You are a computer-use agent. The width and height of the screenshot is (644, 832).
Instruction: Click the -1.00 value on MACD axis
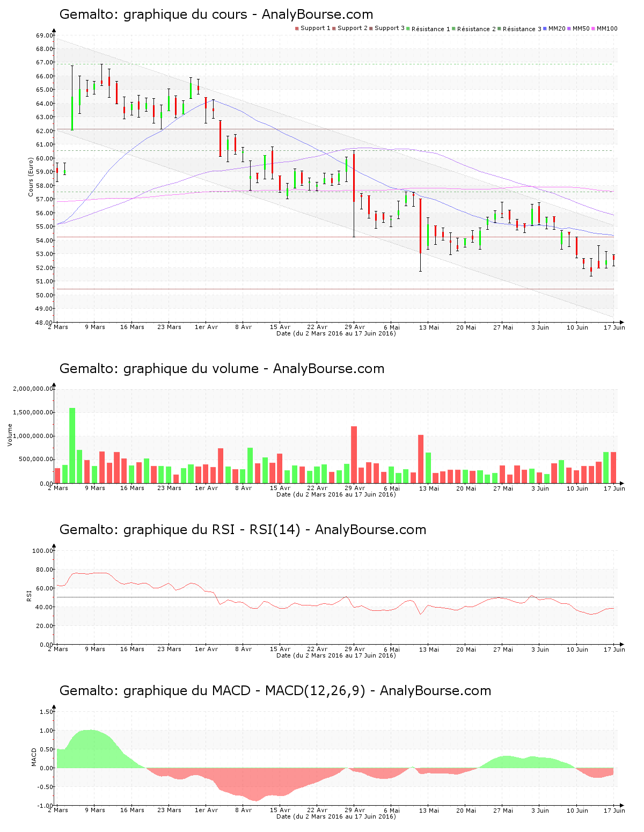[x=46, y=806]
